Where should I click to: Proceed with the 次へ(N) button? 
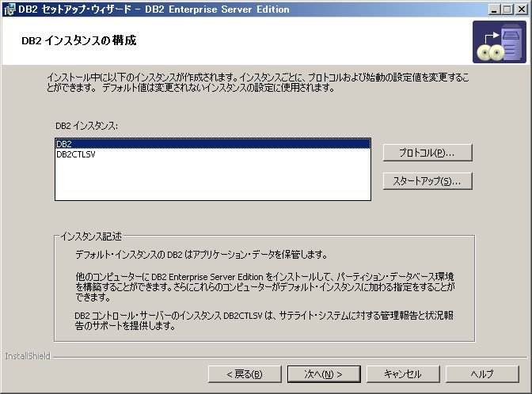[324, 374]
